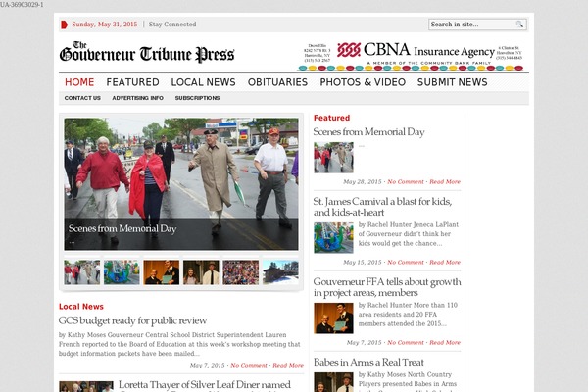
Task: Click No Comment under St. James Carnival
Action: pyautogui.click(x=406, y=263)
